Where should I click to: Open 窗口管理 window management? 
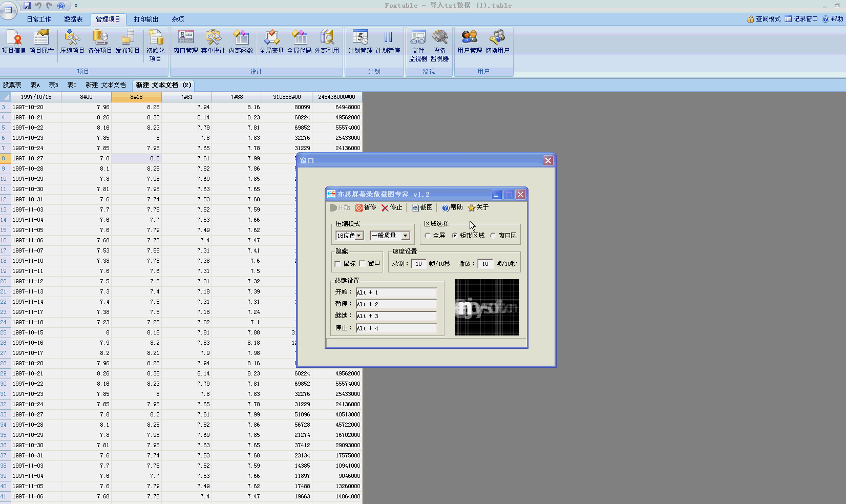point(185,41)
